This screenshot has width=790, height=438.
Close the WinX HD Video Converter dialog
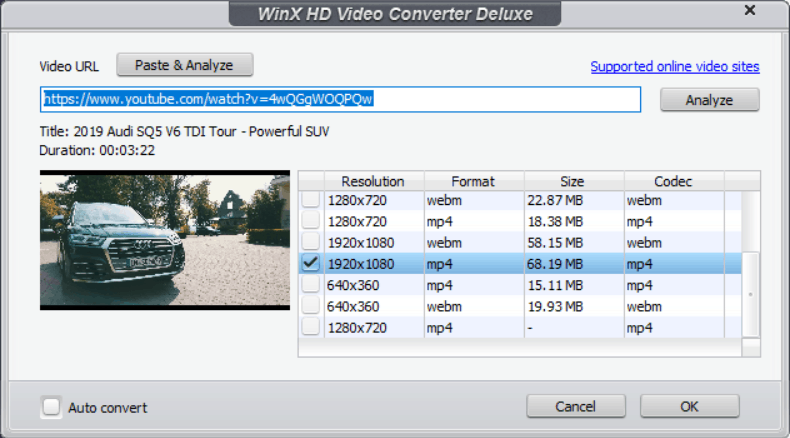749,11
